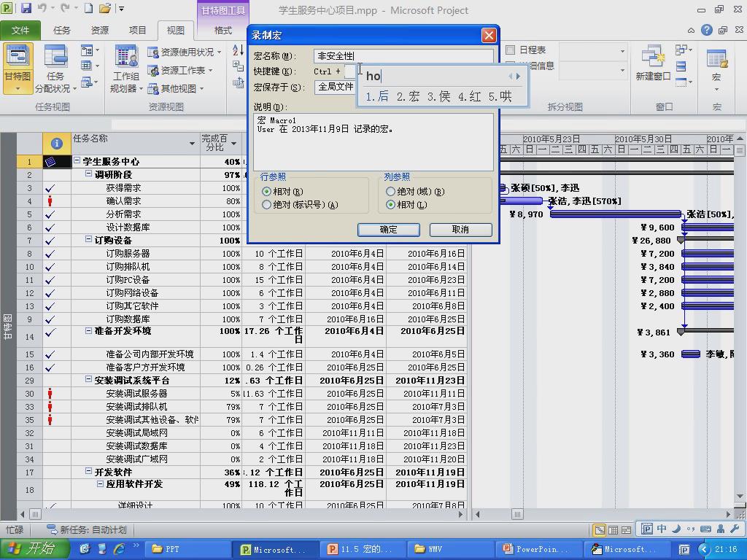The image size is (747, 560).
Task: Open the Gantt Chart button's dropdown arrow
Action: point(18,88)
